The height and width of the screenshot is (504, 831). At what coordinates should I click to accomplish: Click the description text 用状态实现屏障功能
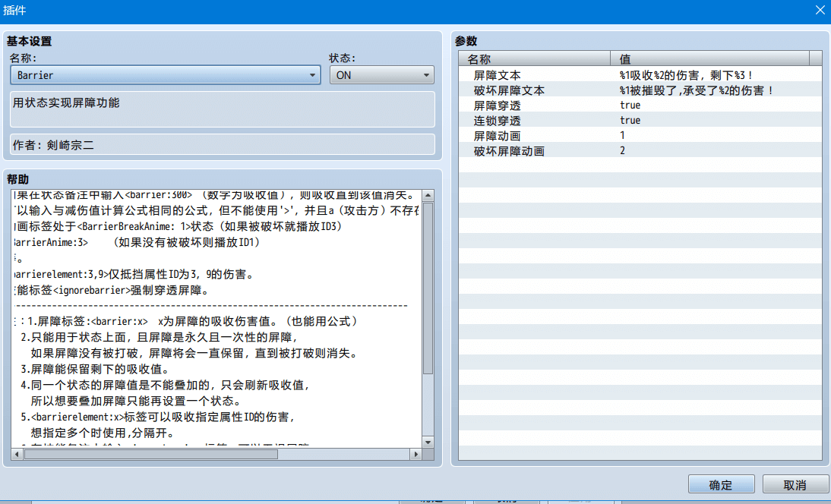(66, 102)
